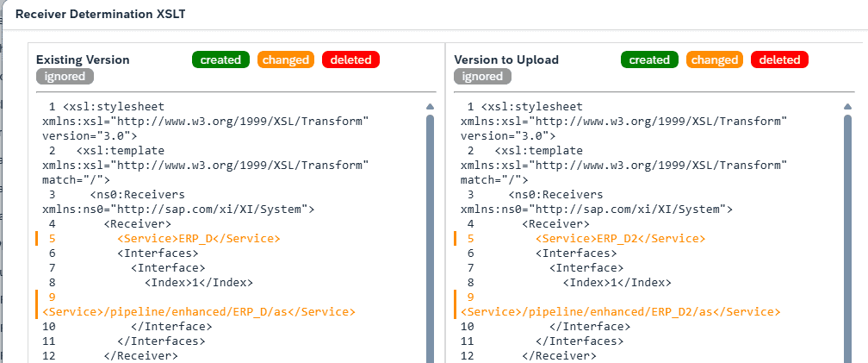Screen dimensions: 868x363
Task: Click the 'changed' badge in Version to Upload
Action: 715,59
